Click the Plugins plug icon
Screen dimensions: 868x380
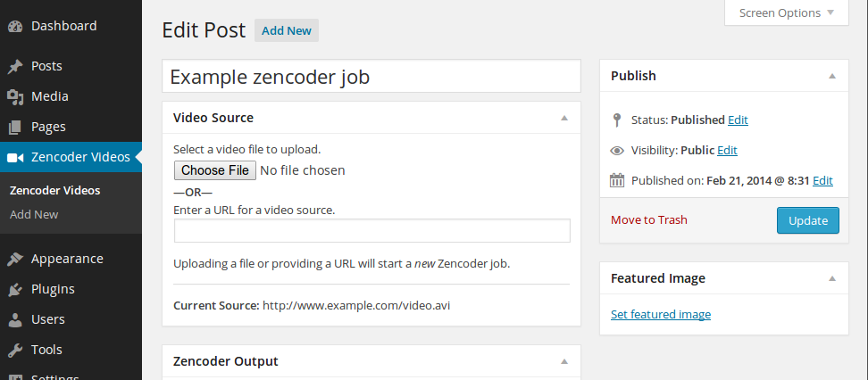[x=15, y=289]
